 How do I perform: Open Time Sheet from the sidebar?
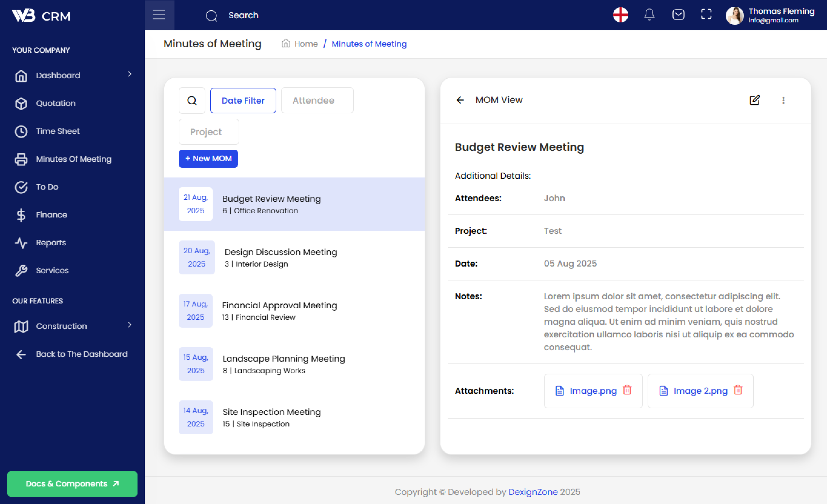pyautogui.click(x=58, y=131)
